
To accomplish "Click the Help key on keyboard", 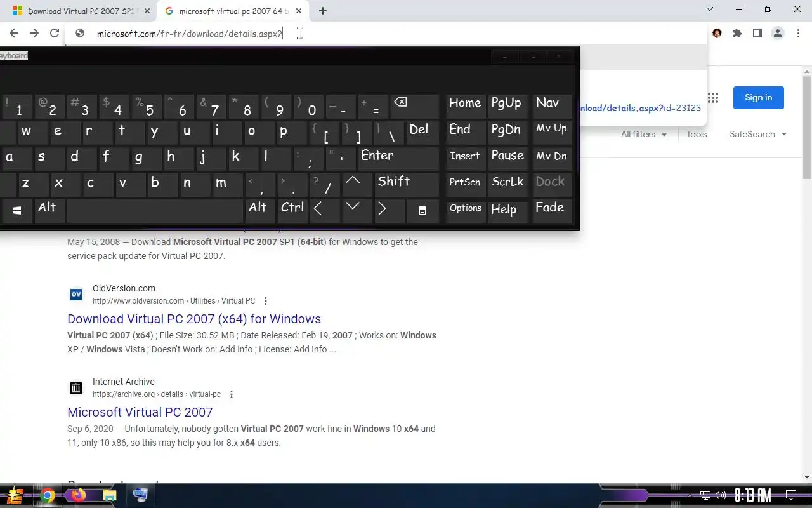I will pyautogui.click(x=507, y=210).
